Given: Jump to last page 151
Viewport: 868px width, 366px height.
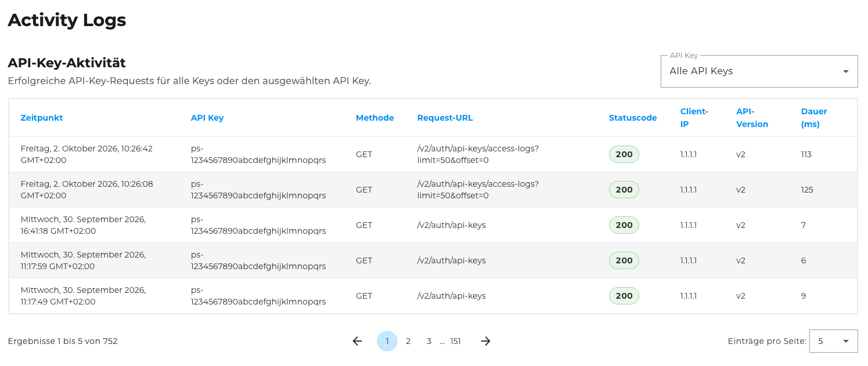Looking at the screenshot, I should click(456, 341).
